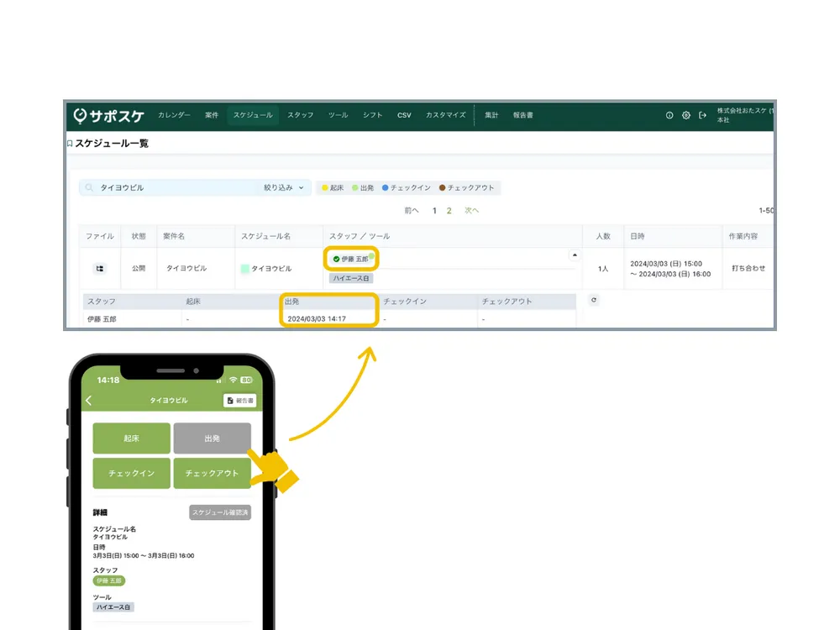
Task: Click the サポスケ logo icon
Action: point(80,115)
